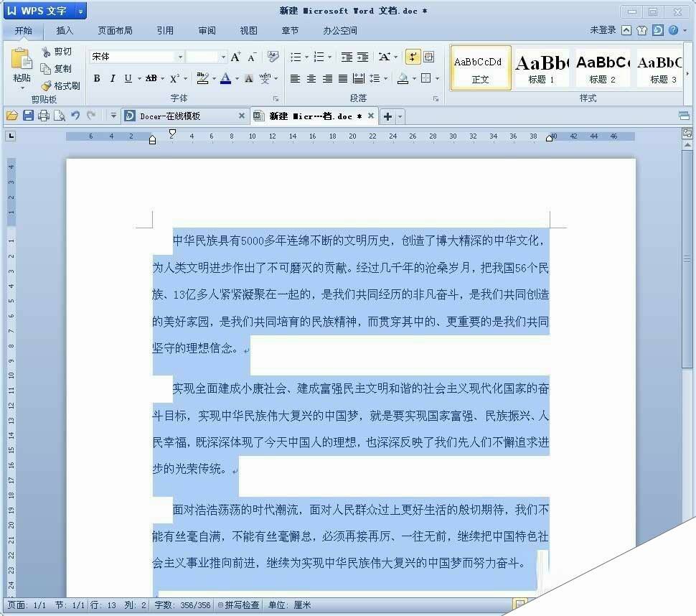Apply the 正文 style
Viewport: 696px width, 616px height.
480,68
